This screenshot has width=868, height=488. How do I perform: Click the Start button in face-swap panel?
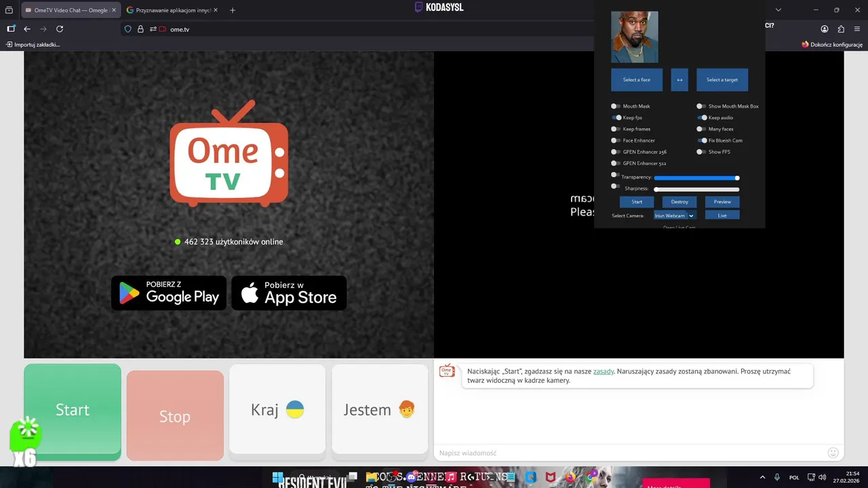coord(637,202)
